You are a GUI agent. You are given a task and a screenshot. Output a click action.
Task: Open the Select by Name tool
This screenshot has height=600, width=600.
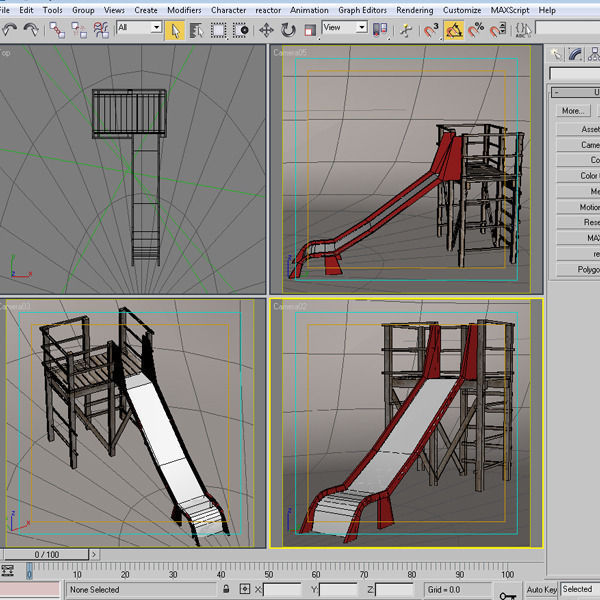(196, 30)
